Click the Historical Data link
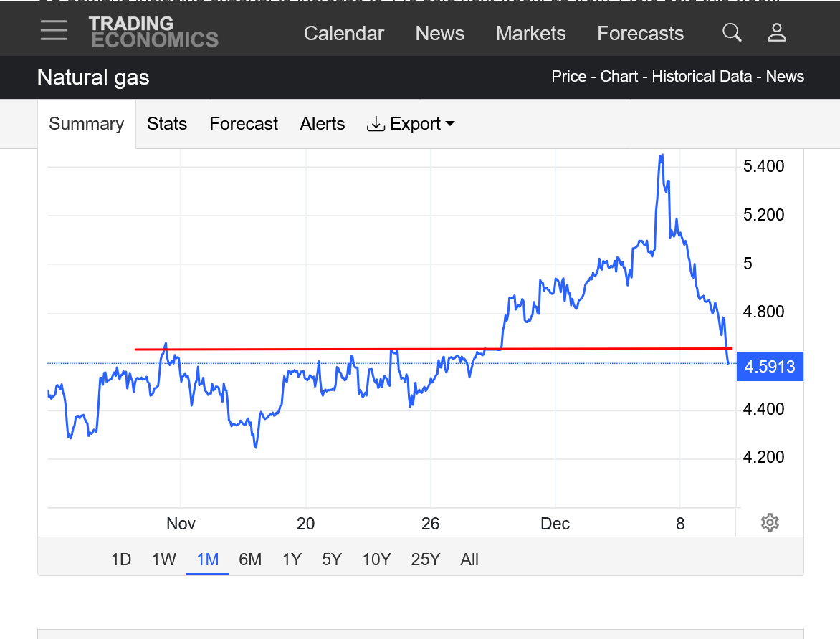This screenshot has width=840, height=639. coord(702,77)
